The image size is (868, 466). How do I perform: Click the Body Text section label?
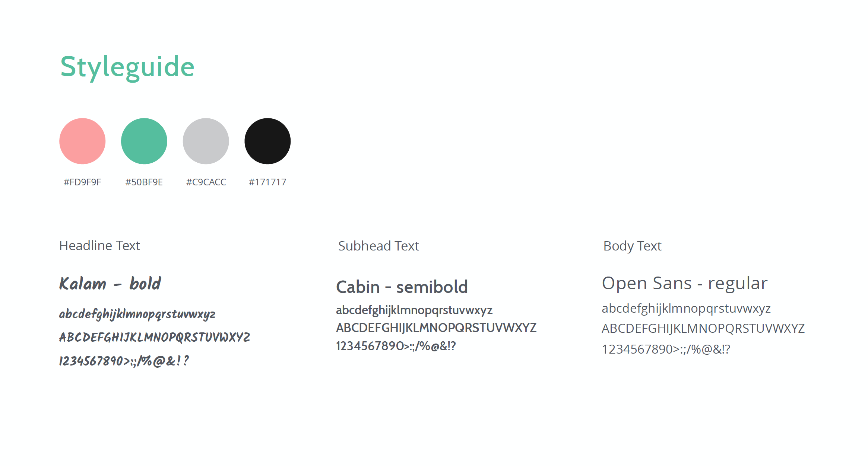click(x=632, y=246)
